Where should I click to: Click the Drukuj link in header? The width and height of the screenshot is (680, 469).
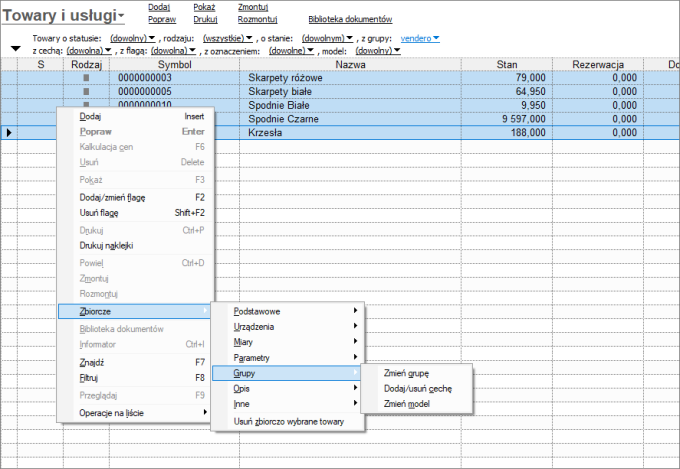point(205,20)
